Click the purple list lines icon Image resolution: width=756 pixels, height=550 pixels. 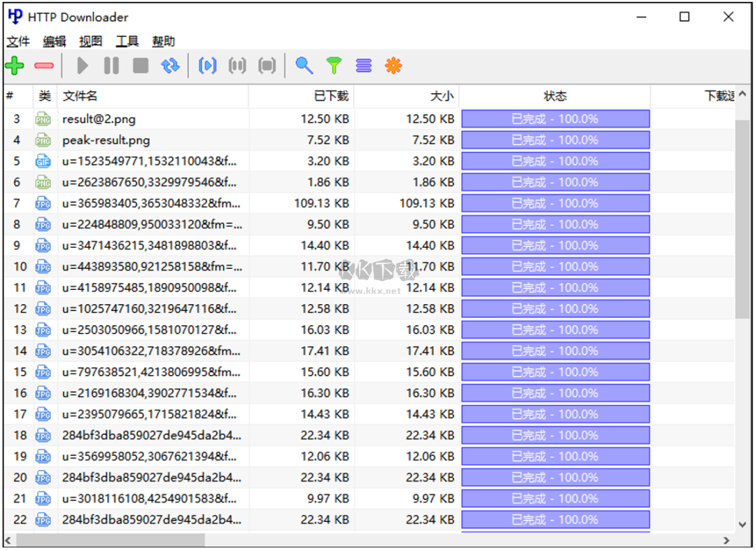point(363,66)
